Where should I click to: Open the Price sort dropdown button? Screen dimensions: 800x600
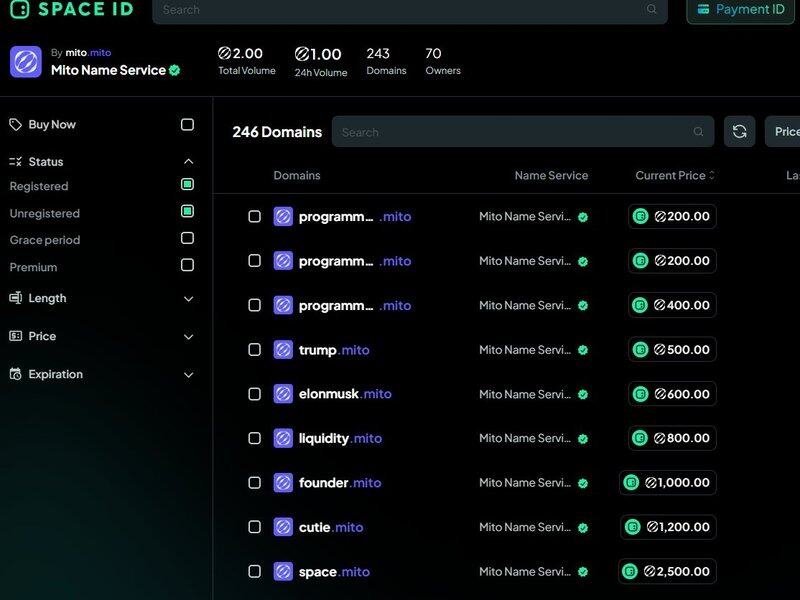[x=782, y=132]
